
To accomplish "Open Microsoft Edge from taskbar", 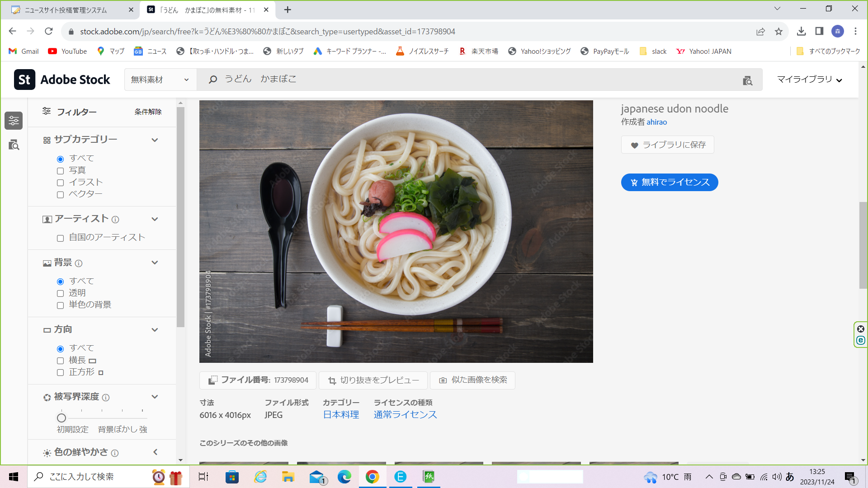I will (x=344, y=477).
